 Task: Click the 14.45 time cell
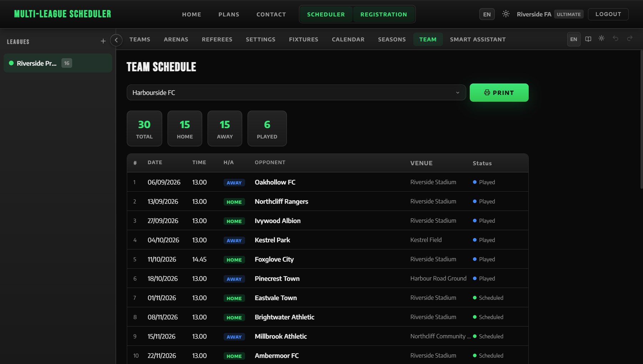coord(199,259)
